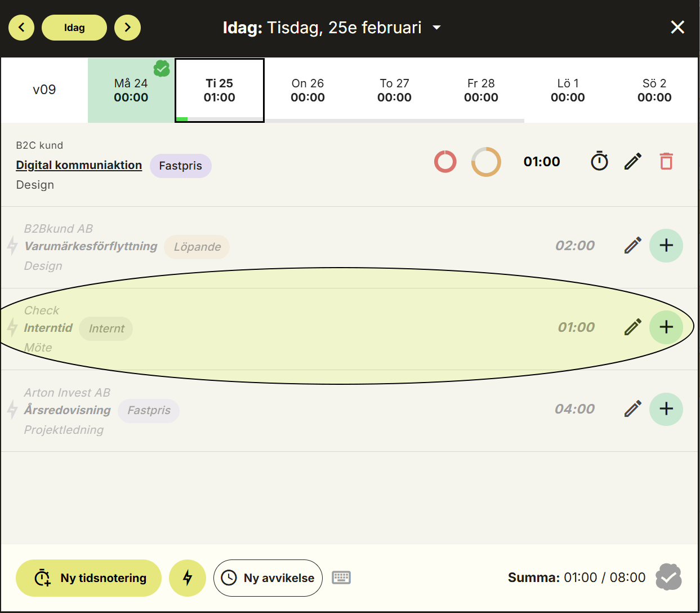
Task: Switch to Fr 28 day tab
Action: (481, 90)
